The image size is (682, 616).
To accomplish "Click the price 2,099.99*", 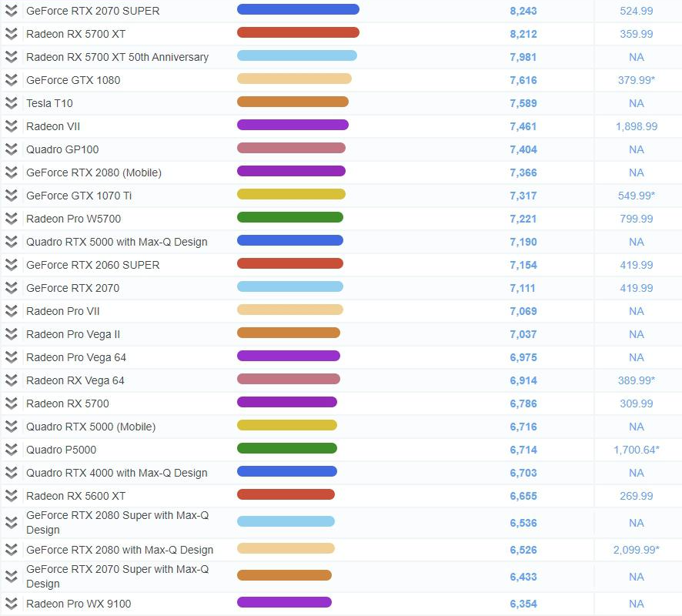I will click(637, 550).
